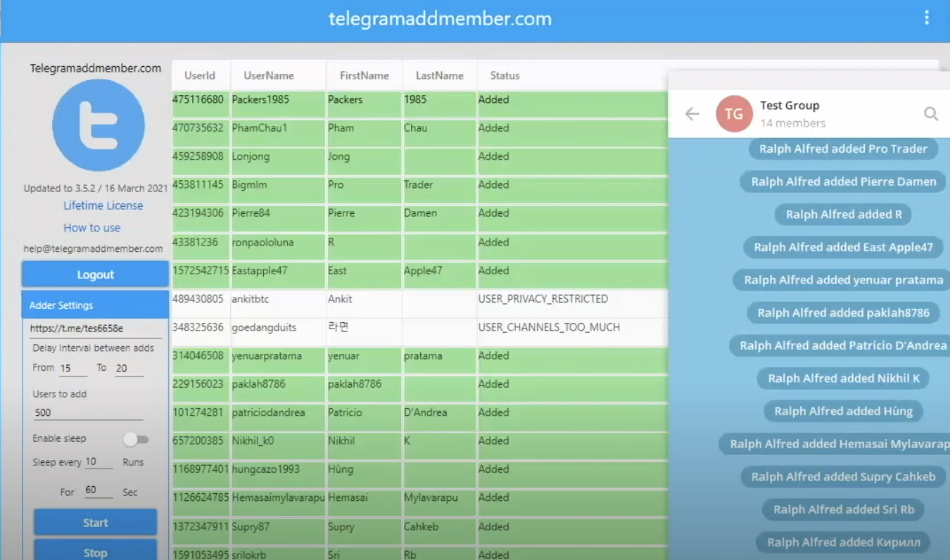Click the TG group avatar

pyautogui.click(x=734, y=114)
